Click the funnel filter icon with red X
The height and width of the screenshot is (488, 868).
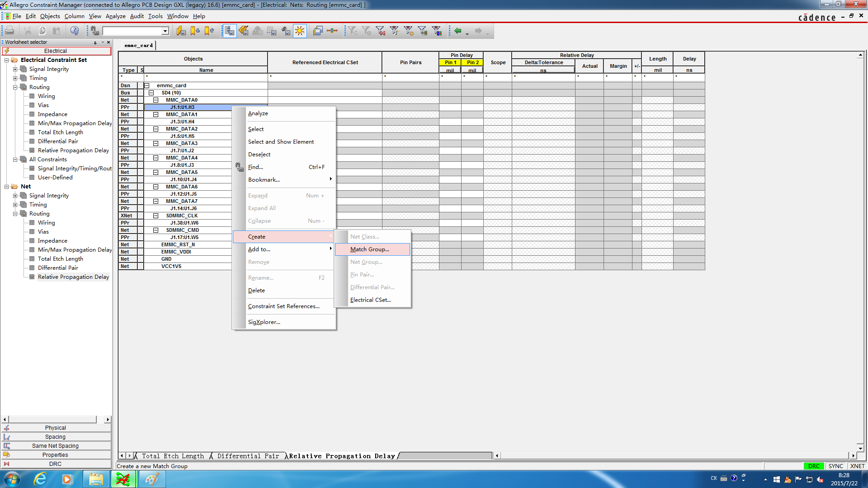pyautogui.click(x=381, y=31)
